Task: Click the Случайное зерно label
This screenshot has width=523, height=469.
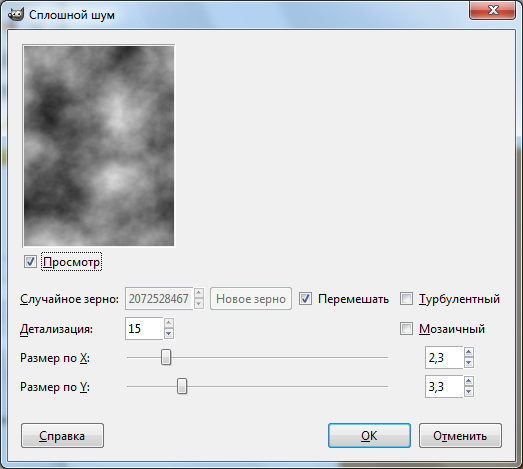Action: (x=69, y=299)
